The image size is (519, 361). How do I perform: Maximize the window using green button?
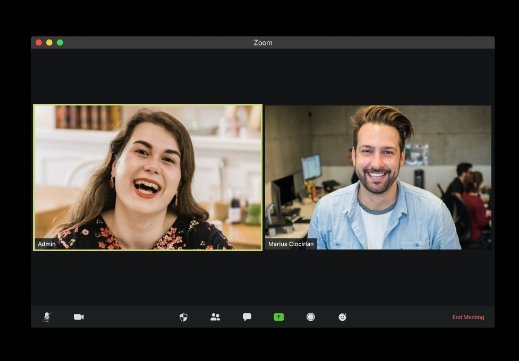[60, 42]
